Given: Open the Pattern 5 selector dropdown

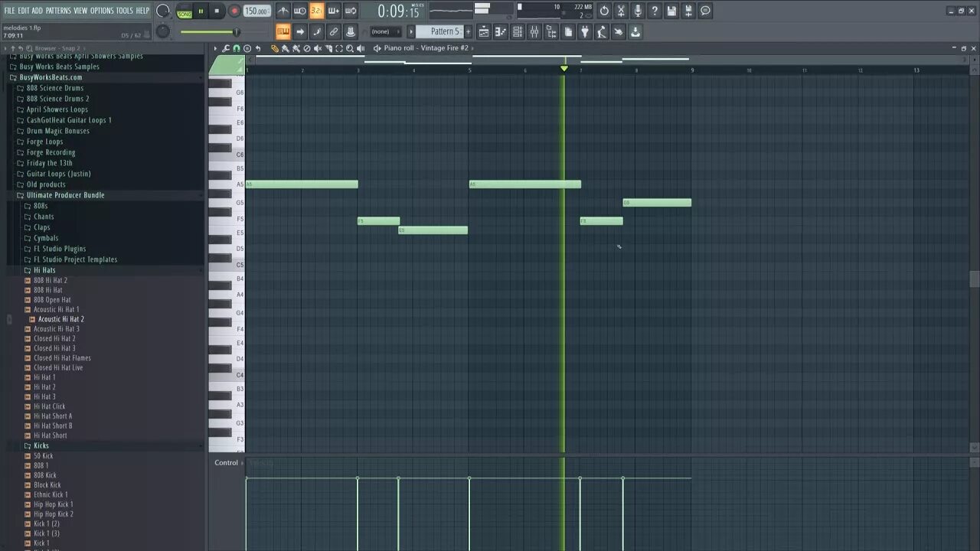Looking at the screenshot, I should [x=439, y=31].
